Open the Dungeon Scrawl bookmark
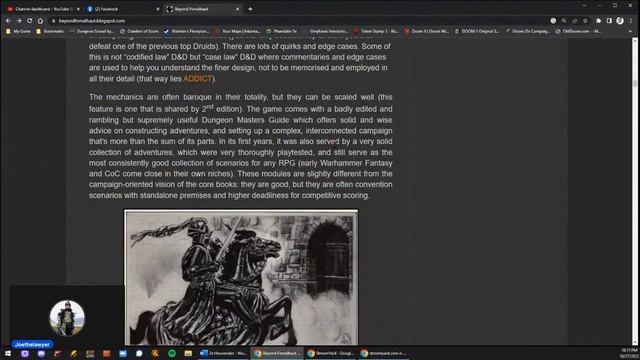This screenshot has height=360, width=640. pos(92,31)
